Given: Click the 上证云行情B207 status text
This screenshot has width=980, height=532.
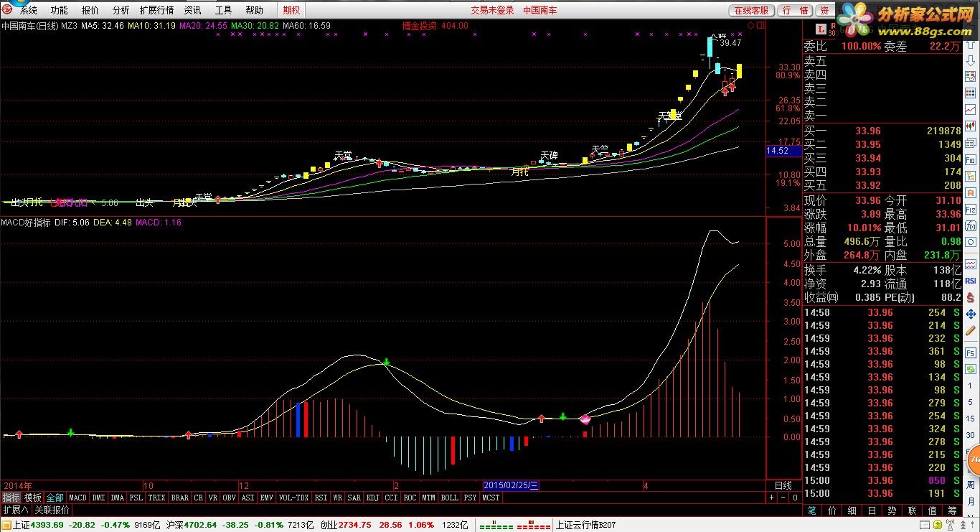Looking at the screenshot, I should pos(585,525).
